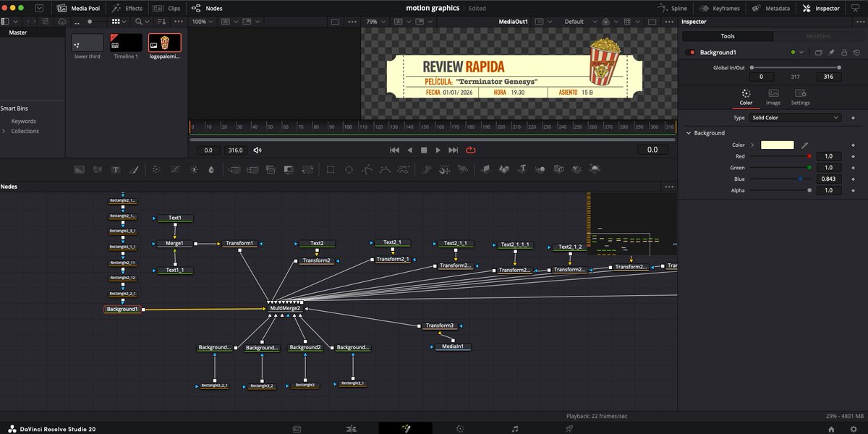Screen dimensions: 868x434
Task: Toggle keyframe diamond for Red value
Action: pos(854,156)
